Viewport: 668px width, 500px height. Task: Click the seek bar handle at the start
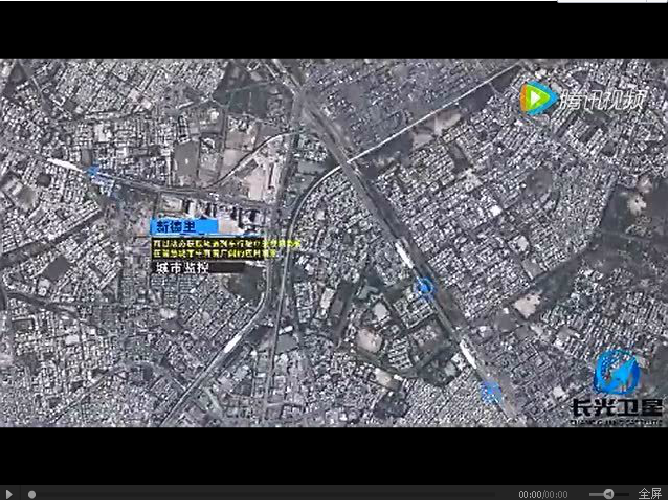32,494
